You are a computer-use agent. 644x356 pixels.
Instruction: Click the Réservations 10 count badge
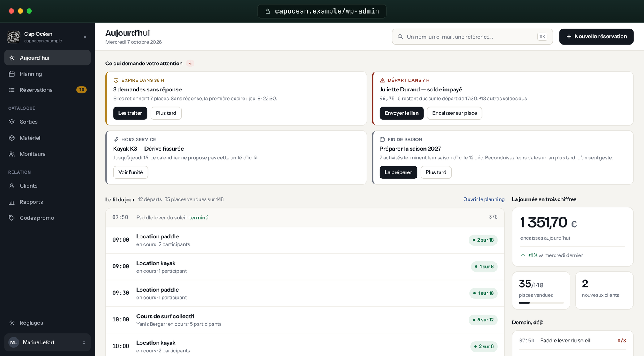point(81,90)
